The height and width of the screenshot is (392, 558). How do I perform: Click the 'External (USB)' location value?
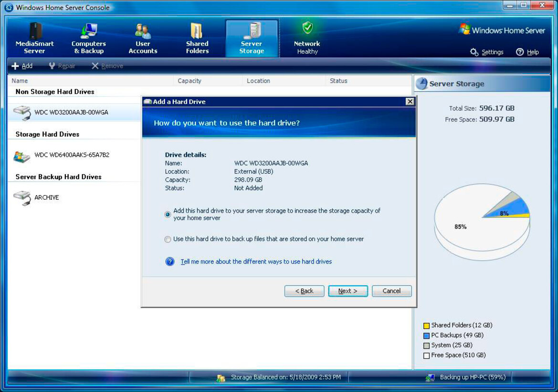254,172
